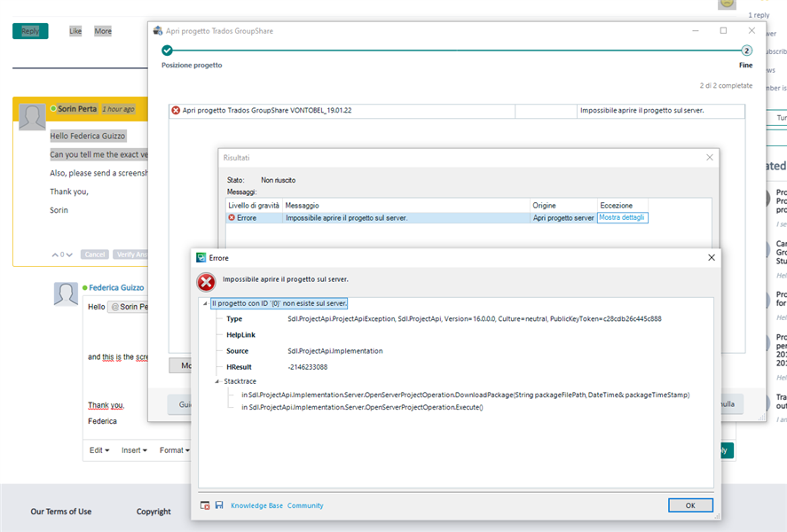The width and height of the screenshot is (787, 532).
Task: Click the copy-error icon beside Knowledge Base
Action: point(205,505)
